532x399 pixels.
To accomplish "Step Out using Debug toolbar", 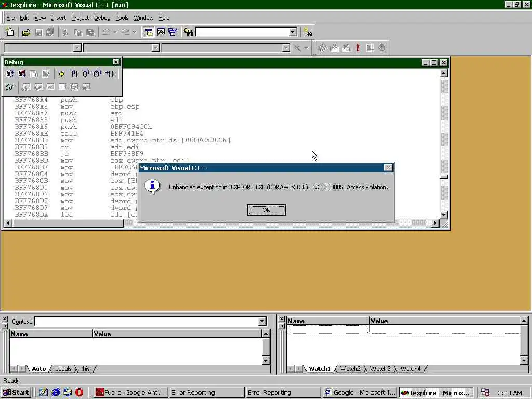I will 98,74.
